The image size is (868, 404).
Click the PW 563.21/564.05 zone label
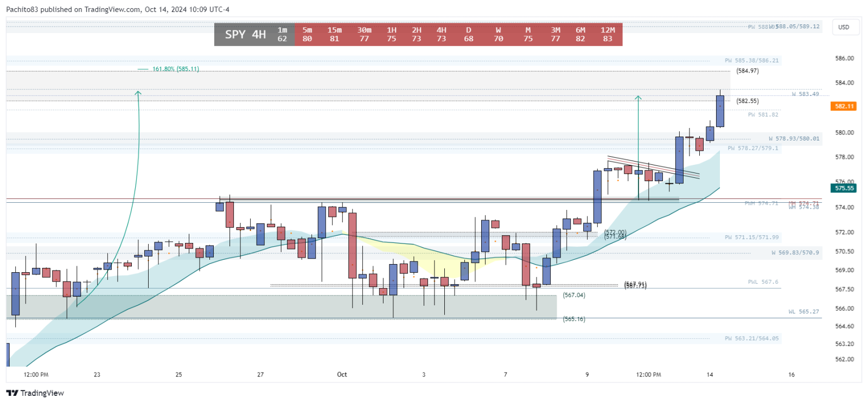tap(752, 338)
